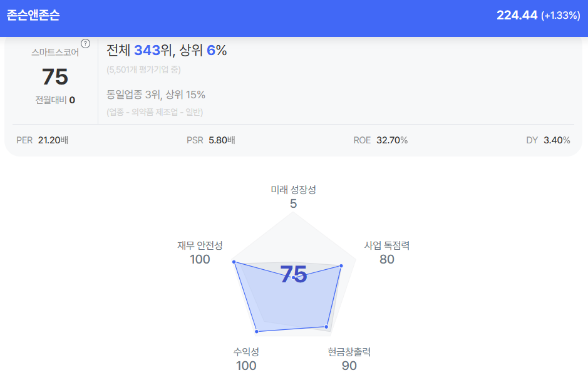Click the 업종 의약품 제조업 category text

(x=155, y=112)
